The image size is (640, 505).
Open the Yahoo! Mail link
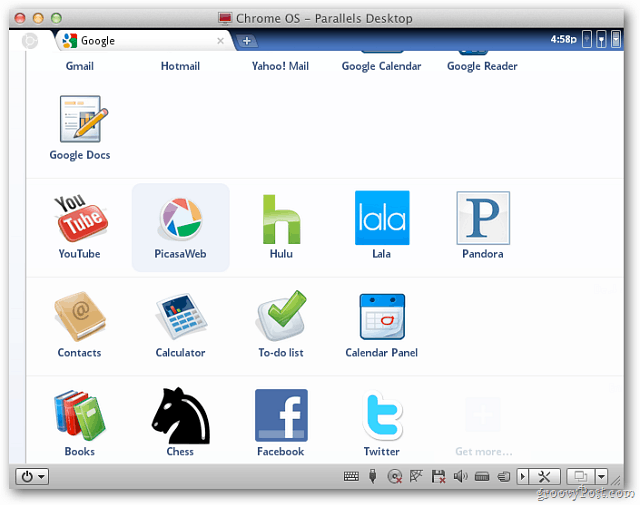[x=280, y=66]
